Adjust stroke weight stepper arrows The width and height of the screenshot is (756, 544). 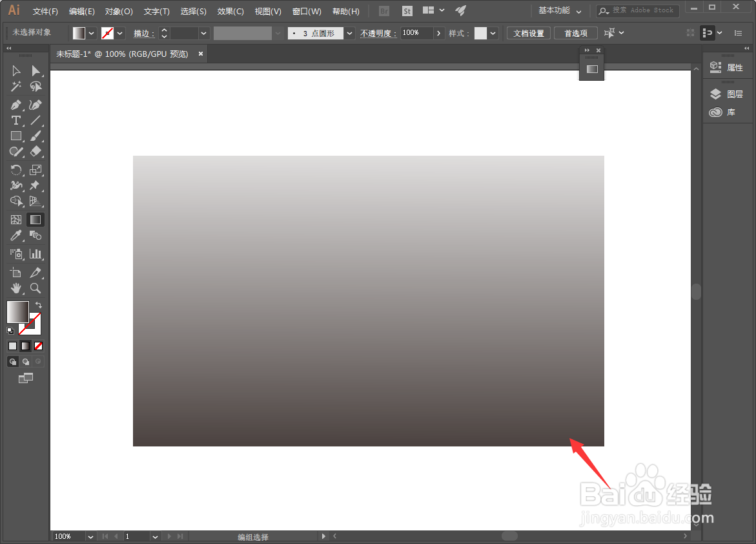pos(164,34)
